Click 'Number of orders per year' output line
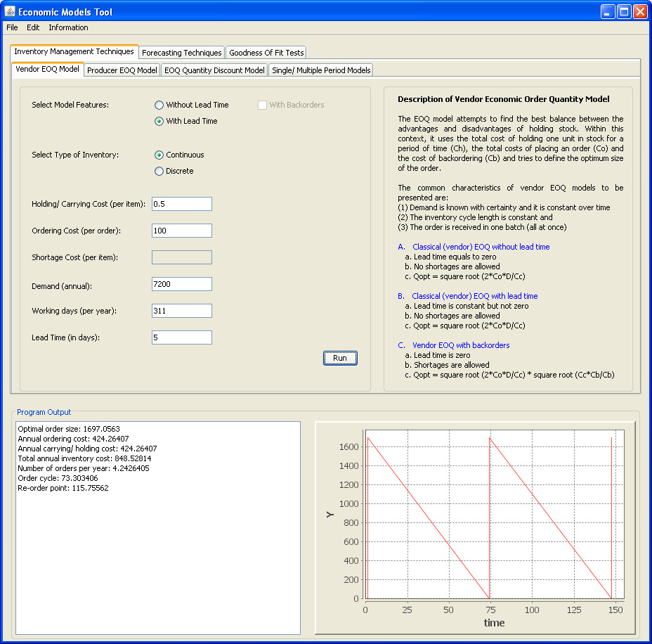Image resolution: width=652 pixels, height=644 pixels. click(83, 468)
